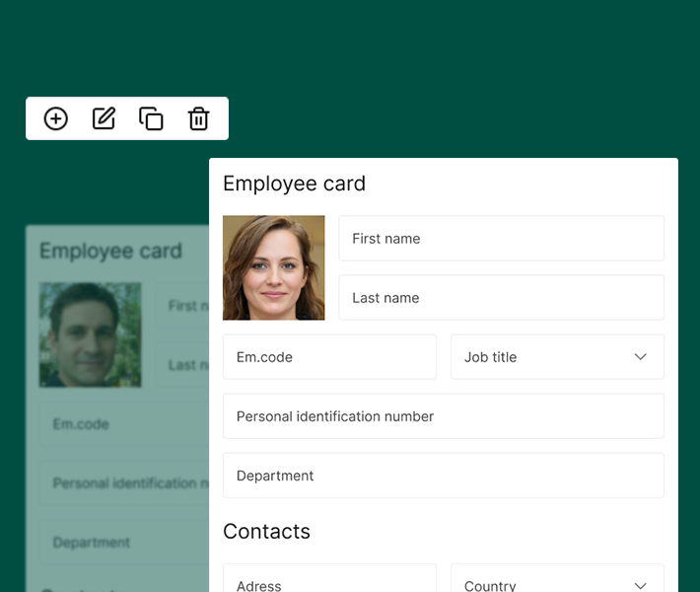
Task: Click the Contacts section heading
Action: (266, 531)
